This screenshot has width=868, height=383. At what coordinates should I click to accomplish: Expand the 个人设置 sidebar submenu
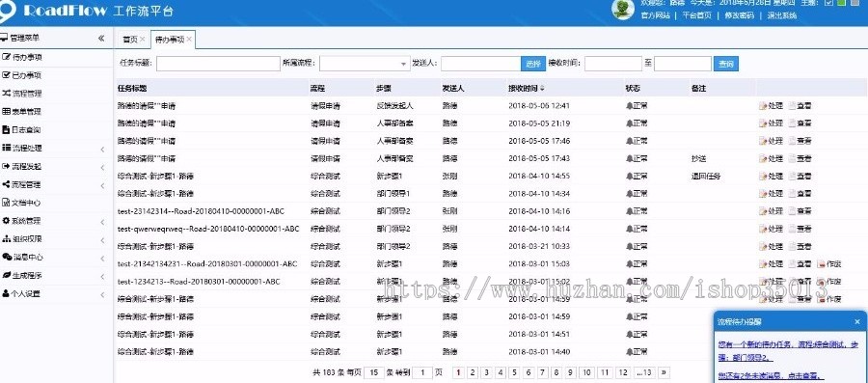102,295
